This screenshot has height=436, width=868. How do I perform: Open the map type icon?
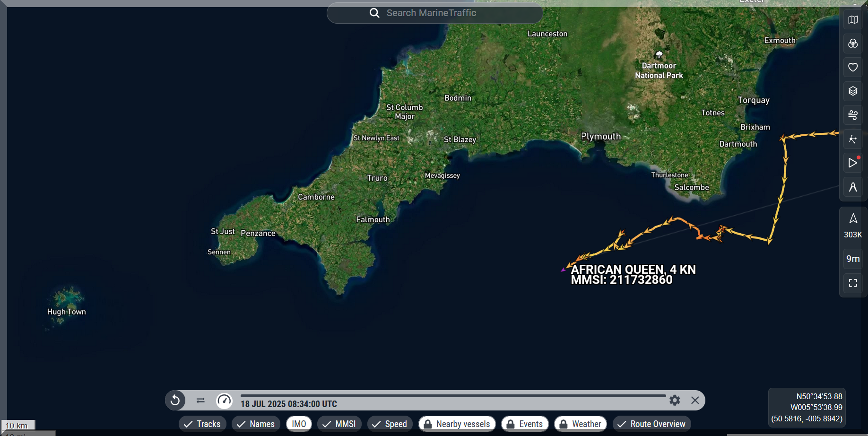853,20
